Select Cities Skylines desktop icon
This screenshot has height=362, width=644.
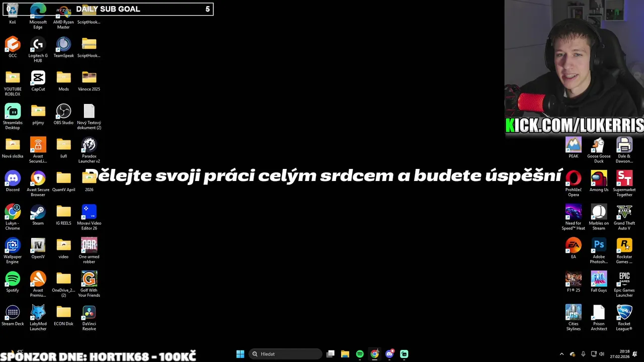pyautogui.click(x=573, y=318)
